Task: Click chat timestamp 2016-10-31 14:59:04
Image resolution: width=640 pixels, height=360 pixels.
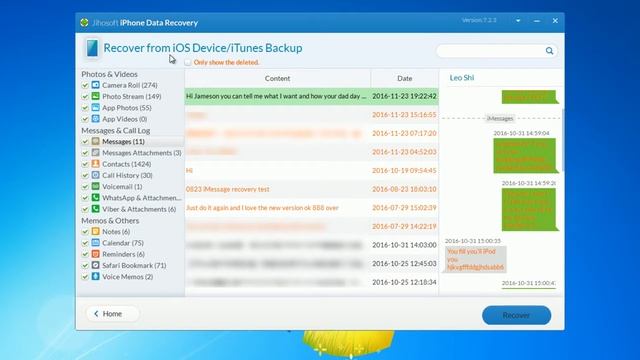Action: point(521,133)
